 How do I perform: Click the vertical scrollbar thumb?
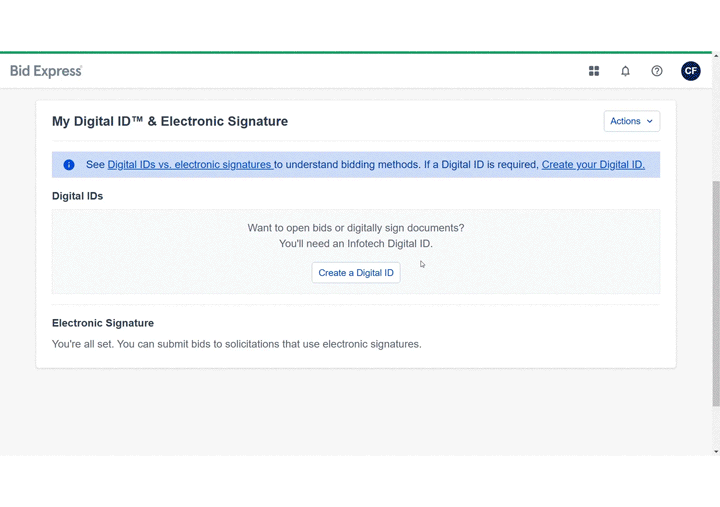[x=716, y=290]
